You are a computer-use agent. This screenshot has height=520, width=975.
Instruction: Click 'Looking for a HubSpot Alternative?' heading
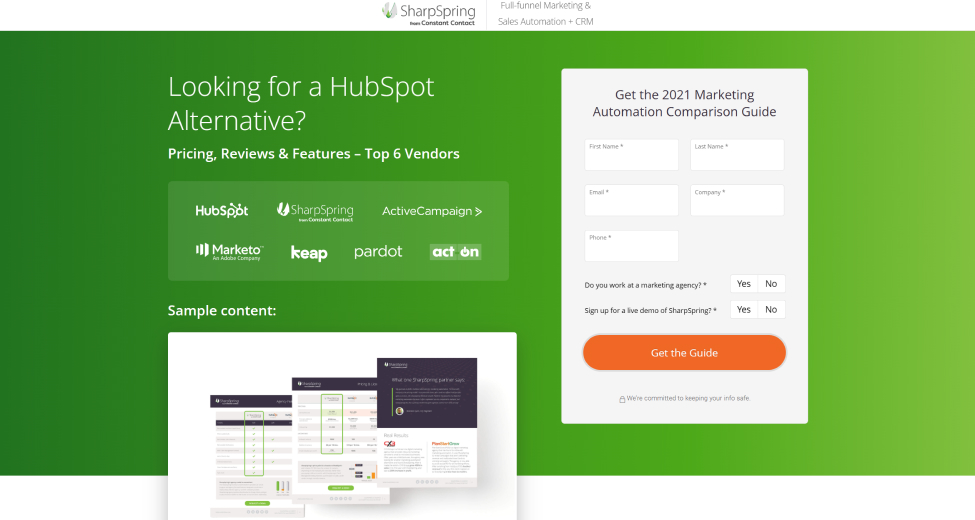click(301, 103)
